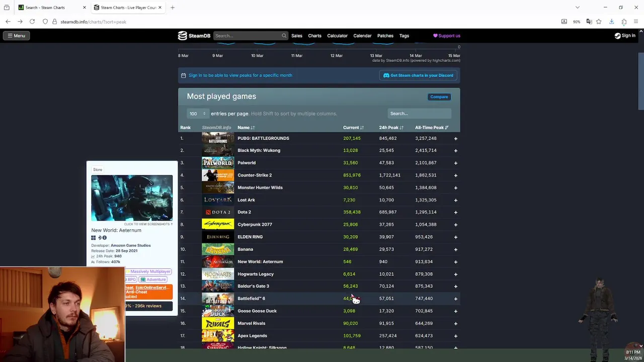Open the Sales menu

click(297, 36)
